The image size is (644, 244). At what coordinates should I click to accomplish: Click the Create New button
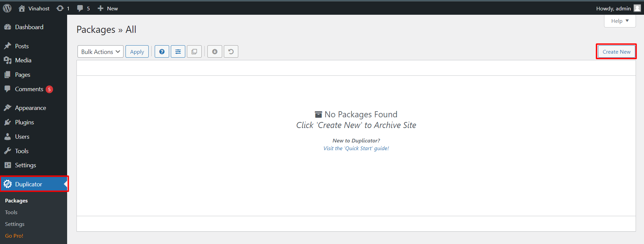coord(616,52)
